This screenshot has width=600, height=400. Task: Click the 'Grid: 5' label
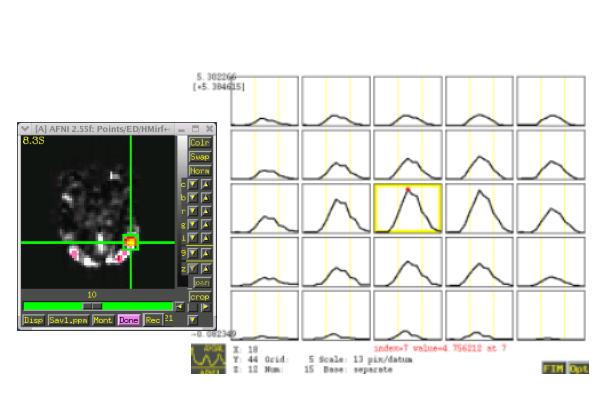pos(290,360)
